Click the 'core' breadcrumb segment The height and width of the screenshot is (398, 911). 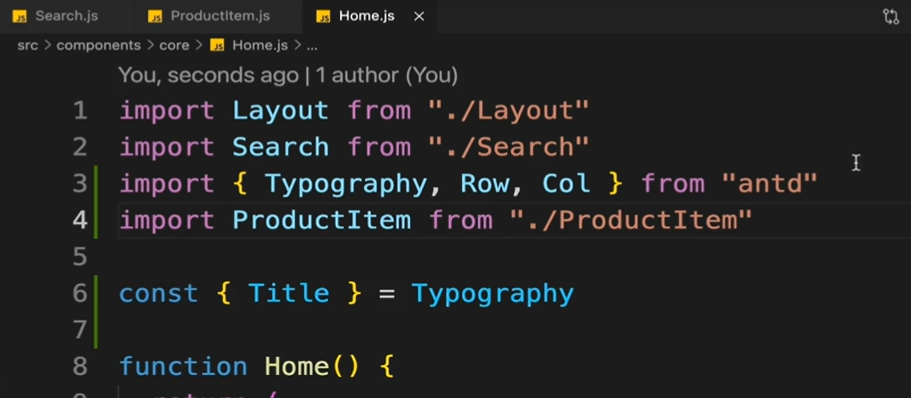pyautogui.click(x=174, y=45)
